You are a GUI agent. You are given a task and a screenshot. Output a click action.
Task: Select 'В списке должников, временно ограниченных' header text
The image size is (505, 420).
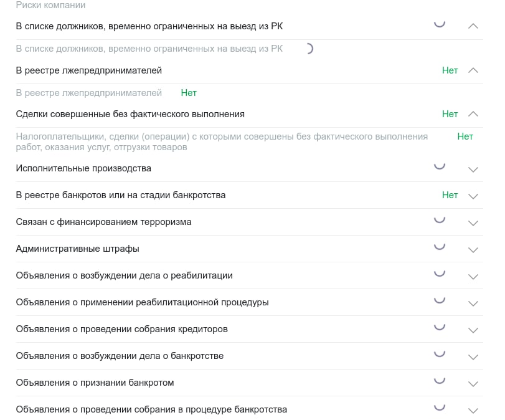click(x=149, y=26)
